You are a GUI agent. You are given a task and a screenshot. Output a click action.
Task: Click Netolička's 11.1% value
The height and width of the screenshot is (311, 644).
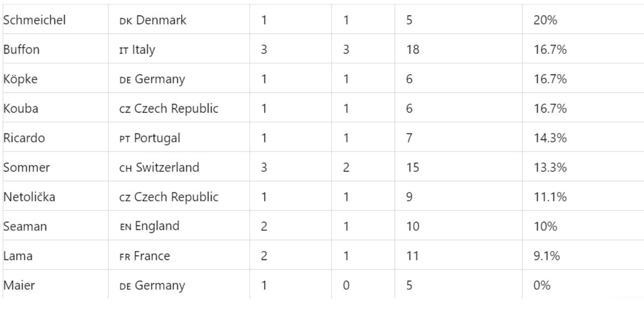click(x=549, y=197)
